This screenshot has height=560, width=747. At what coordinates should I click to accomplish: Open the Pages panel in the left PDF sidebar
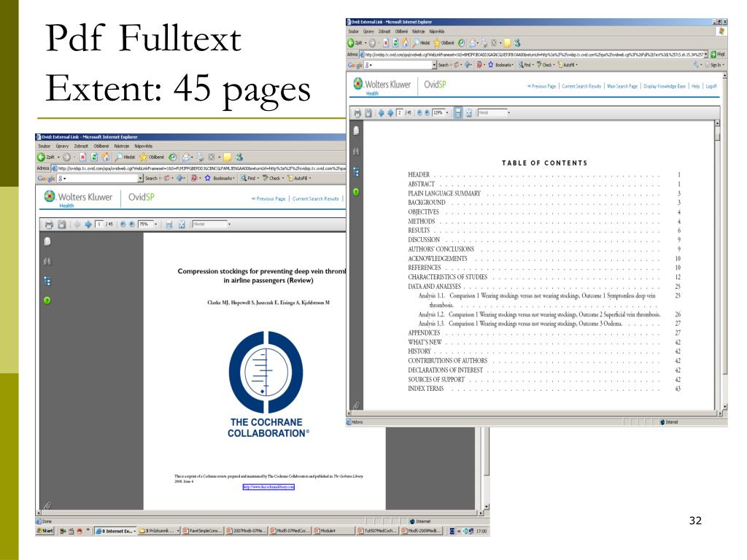47,241
